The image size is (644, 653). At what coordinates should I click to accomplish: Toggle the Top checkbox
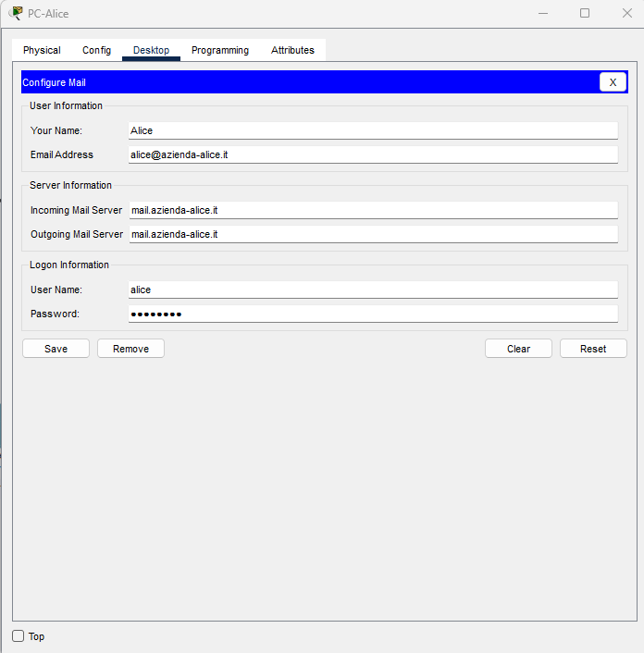[x=18, y=636]
